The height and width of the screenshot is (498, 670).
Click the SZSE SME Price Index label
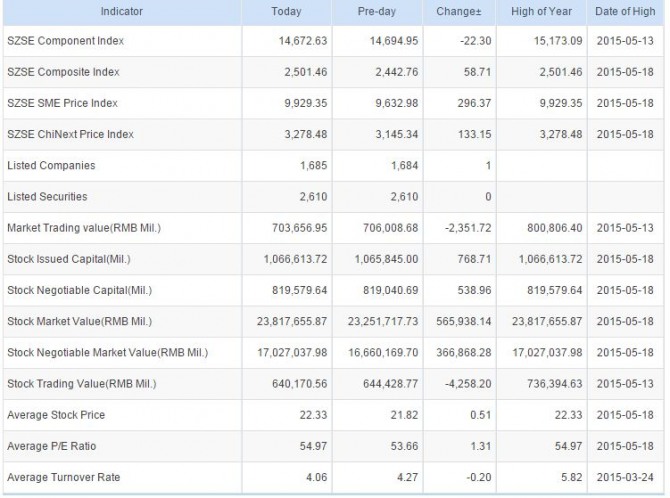[69, 103]
